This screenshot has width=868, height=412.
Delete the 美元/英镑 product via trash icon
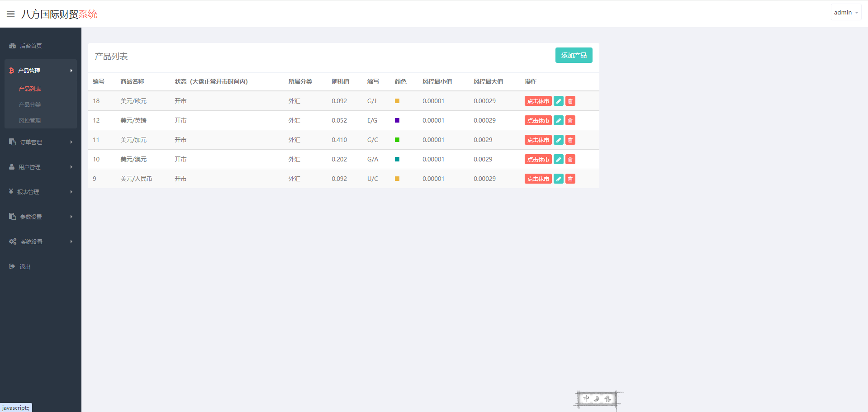click(570, 121)
